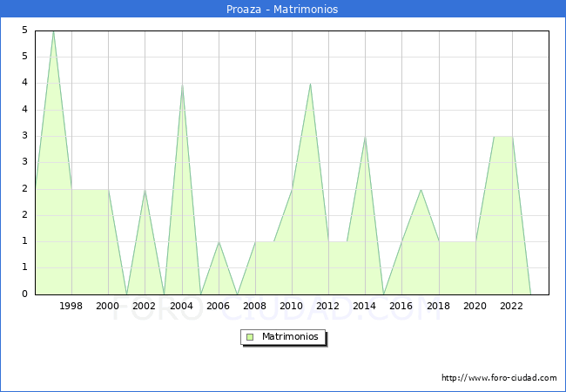Click the chart title Proaza - Matrimonios

(x=283, y=9)
